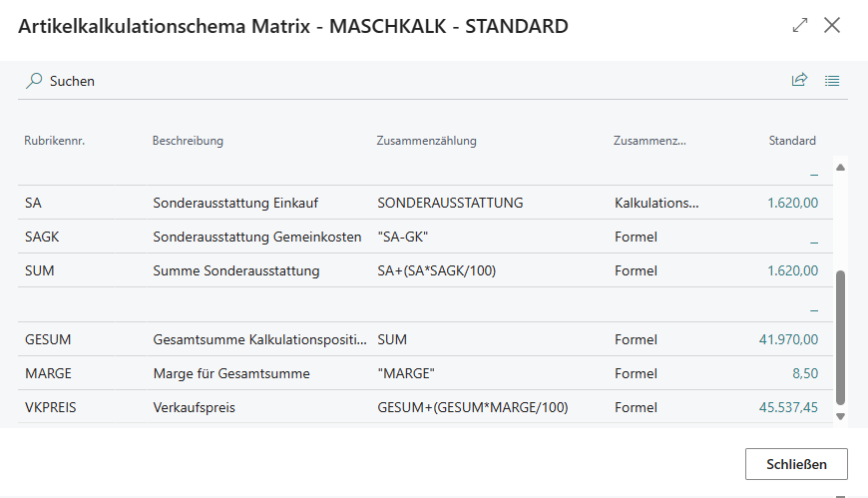Select the SUM formula cell SA+(SA*SAGK/100)

pyautogui.click(x=437, y=270)
